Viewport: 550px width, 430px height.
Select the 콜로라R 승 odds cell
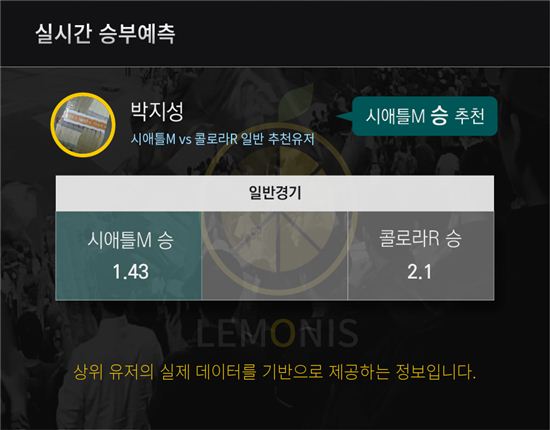pyautogui.click(x=421, y=256)
